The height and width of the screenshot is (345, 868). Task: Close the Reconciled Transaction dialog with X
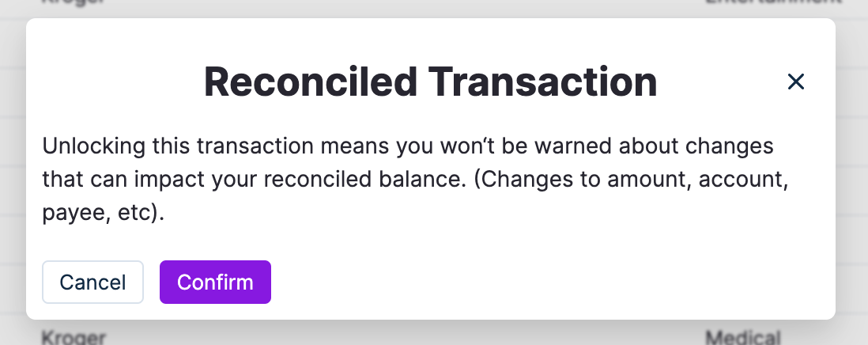(x=795, y=82)
